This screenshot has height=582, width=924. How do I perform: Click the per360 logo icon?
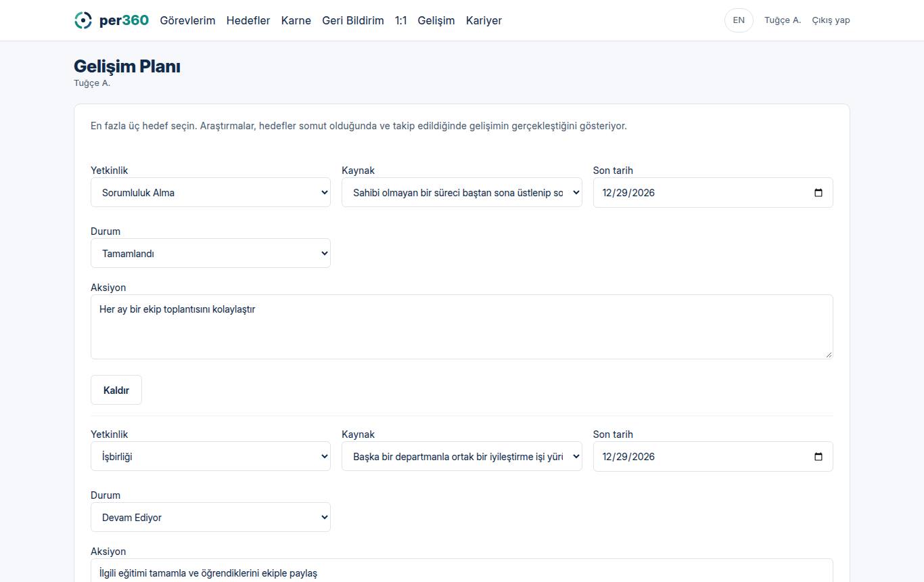point(83,20)
